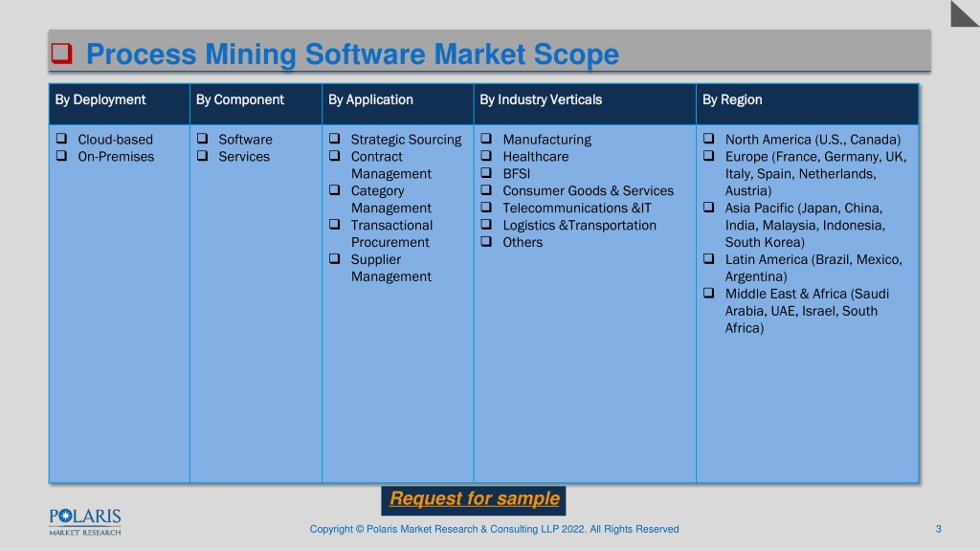Screen dimensions: 980x551
Task: Tick the Contract Management checkbox
Action: [x=334, y=156]
